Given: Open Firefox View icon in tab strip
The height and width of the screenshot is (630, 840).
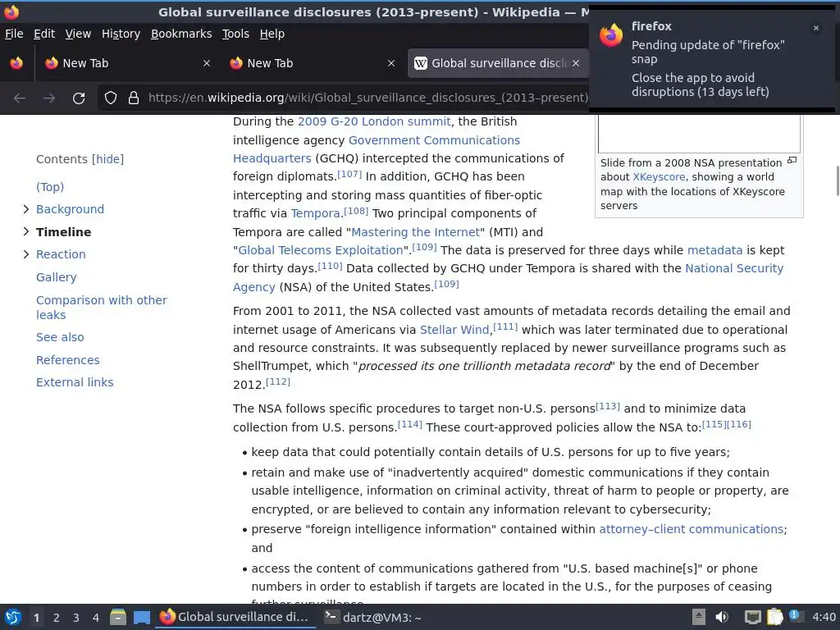Looking at the screenshot, I should 16,63.
